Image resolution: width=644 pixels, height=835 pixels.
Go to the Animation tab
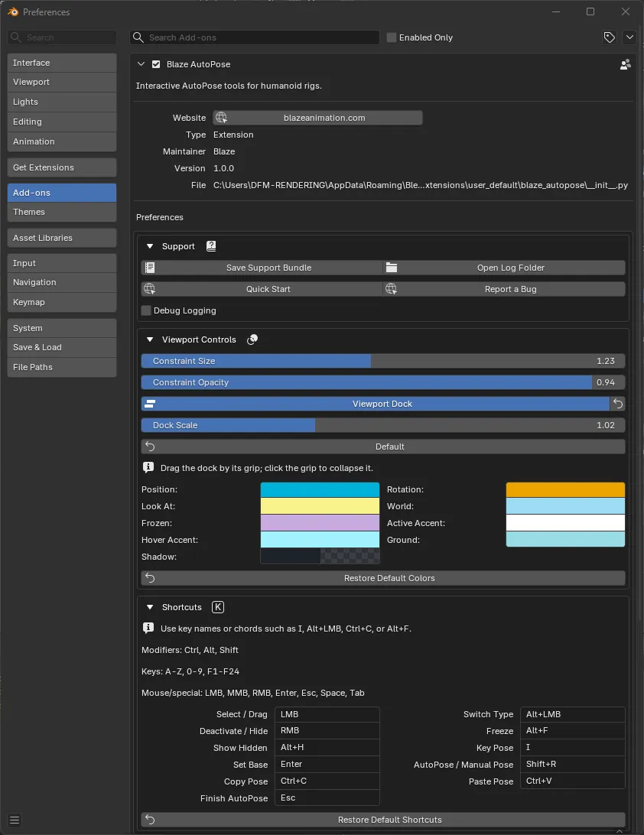point(62,141)
